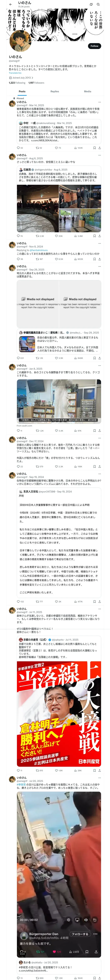Click the Grok icon beside the search icon

[91, 4]
